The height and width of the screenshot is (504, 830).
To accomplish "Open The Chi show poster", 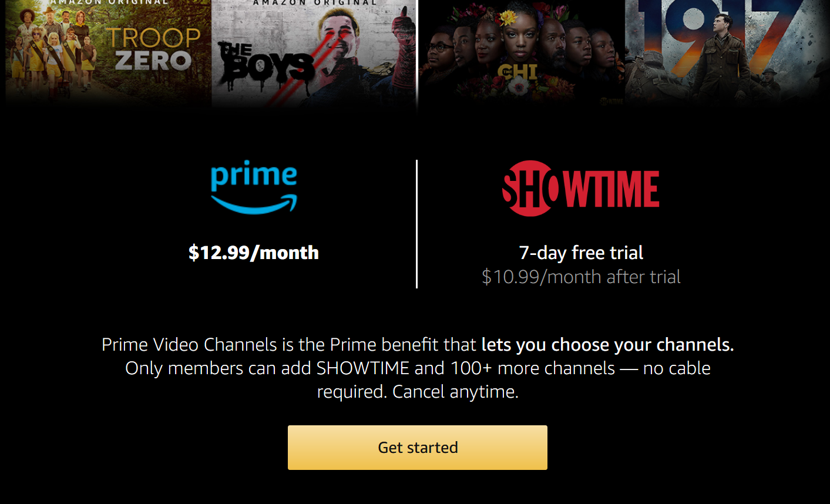I will [522, 53].
